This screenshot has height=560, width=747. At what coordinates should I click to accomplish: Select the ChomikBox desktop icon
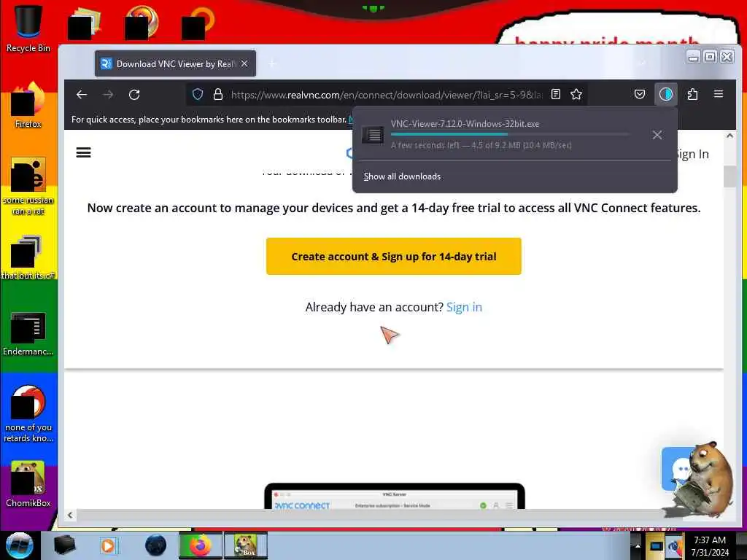pos(28,483)
